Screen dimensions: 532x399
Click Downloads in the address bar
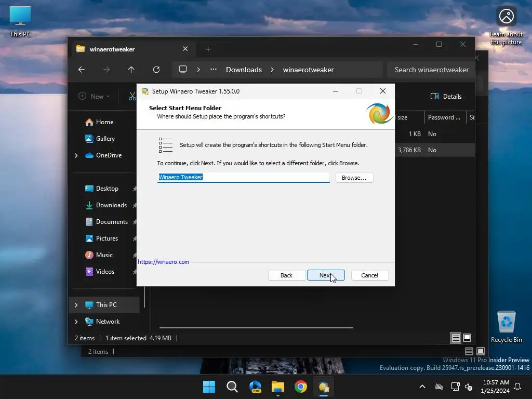[244, 70]
